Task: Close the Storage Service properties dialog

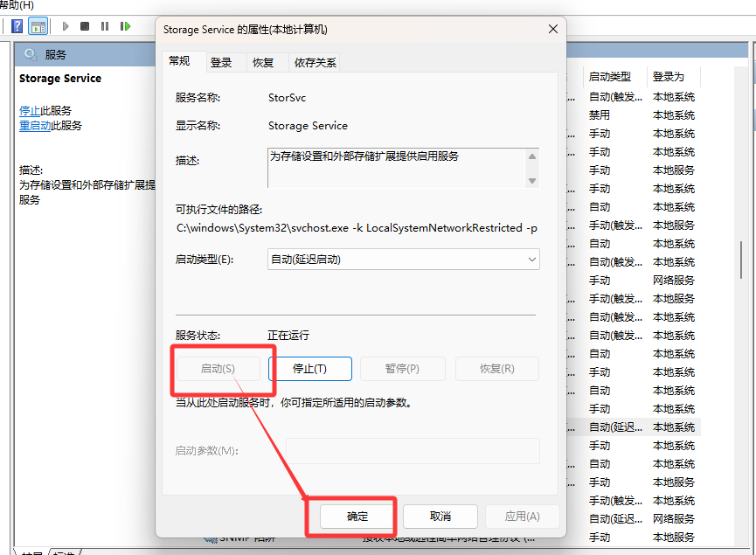Action: click(x=552, y=29)
